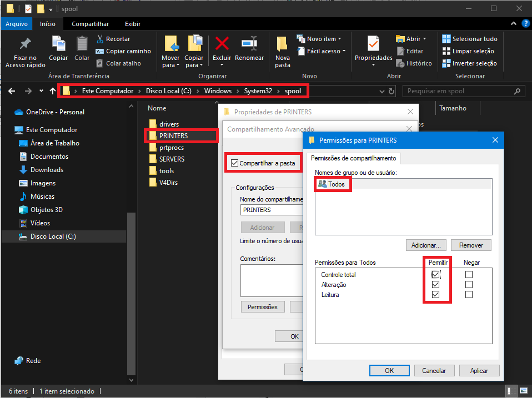Switch to the Exibir ribbon tab

coord(133,24)
